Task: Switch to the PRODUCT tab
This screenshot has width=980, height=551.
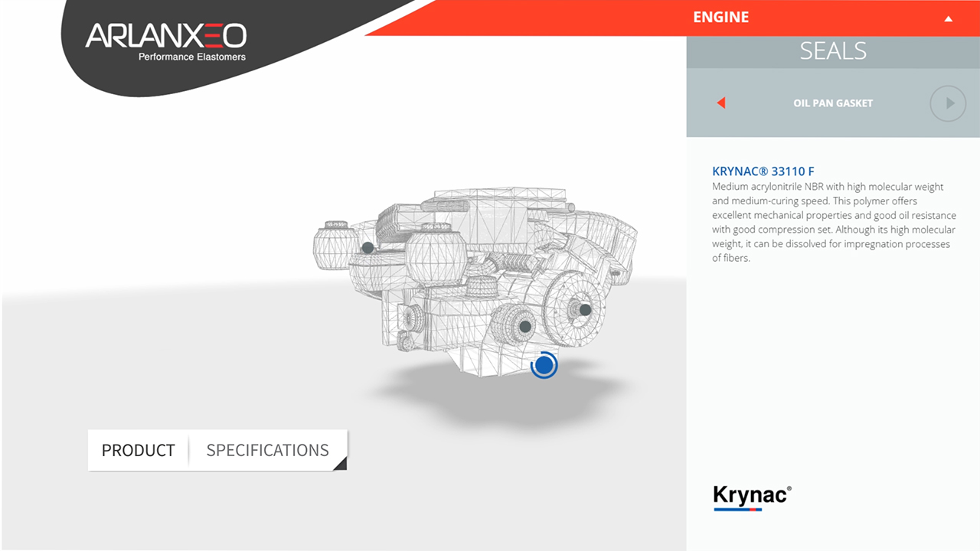Action: [x=139, y=450]
